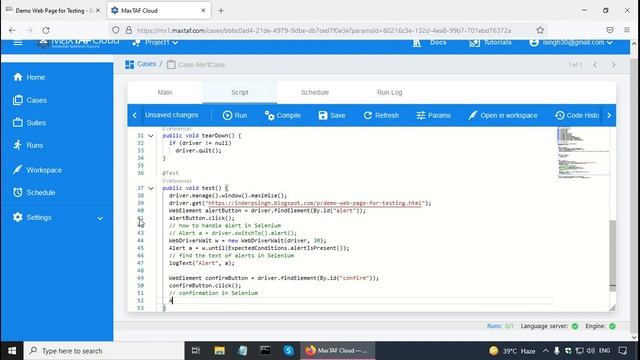This screenshot has height=360, width=640.
Task: Go to Home in sidebar
Action: [29, 77]
